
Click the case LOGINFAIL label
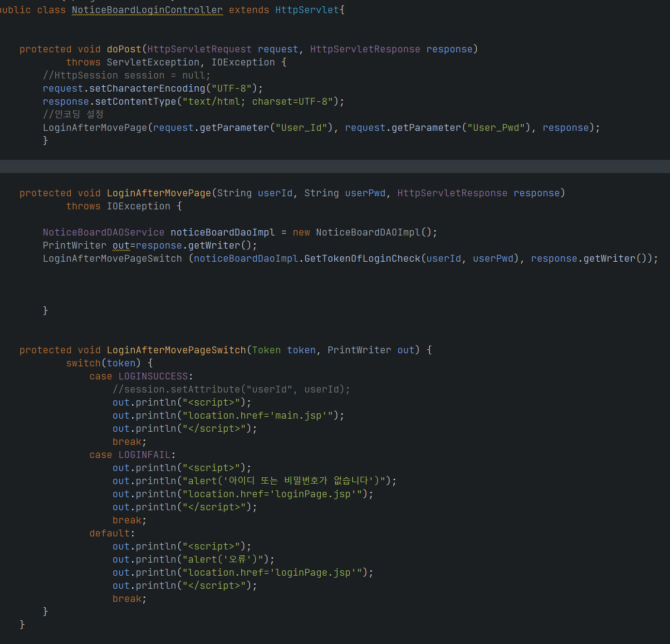[x=133, y=455]
